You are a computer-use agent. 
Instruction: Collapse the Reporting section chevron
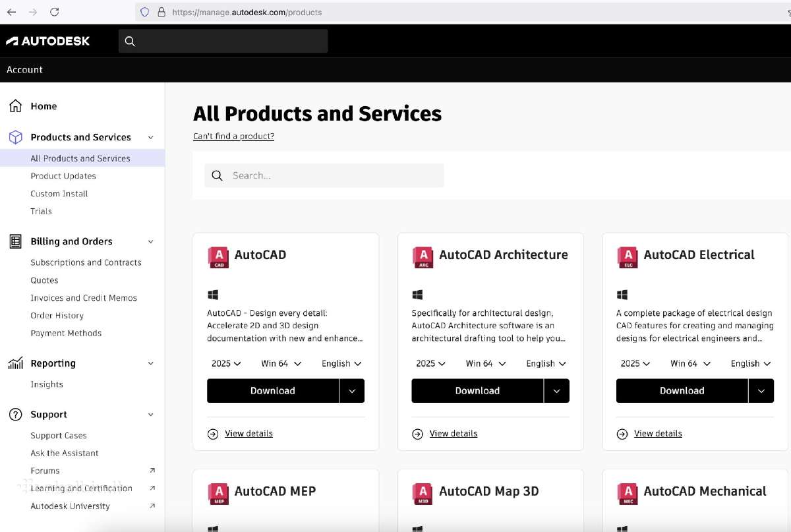pyautogui.click(x=150, y=364)
